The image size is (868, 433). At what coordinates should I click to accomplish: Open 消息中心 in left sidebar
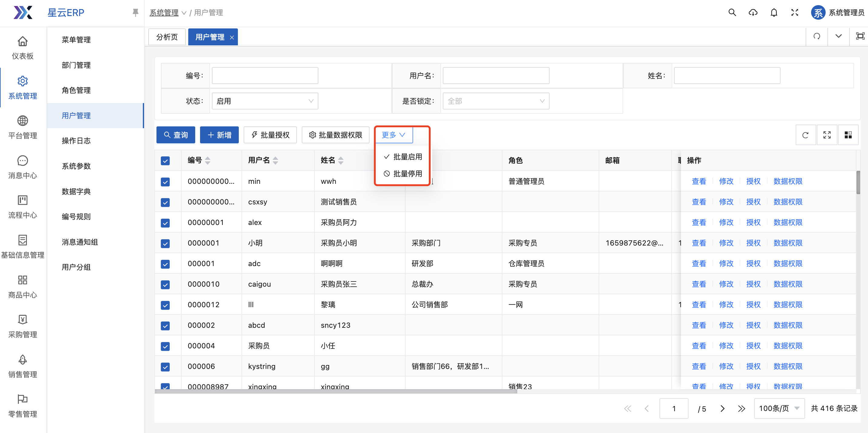coord(23,167)
